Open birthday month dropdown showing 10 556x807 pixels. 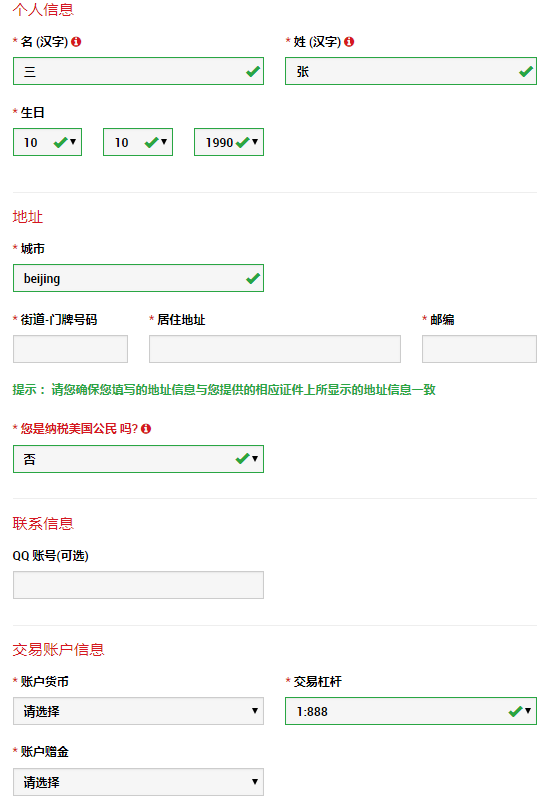pos(138,142)
